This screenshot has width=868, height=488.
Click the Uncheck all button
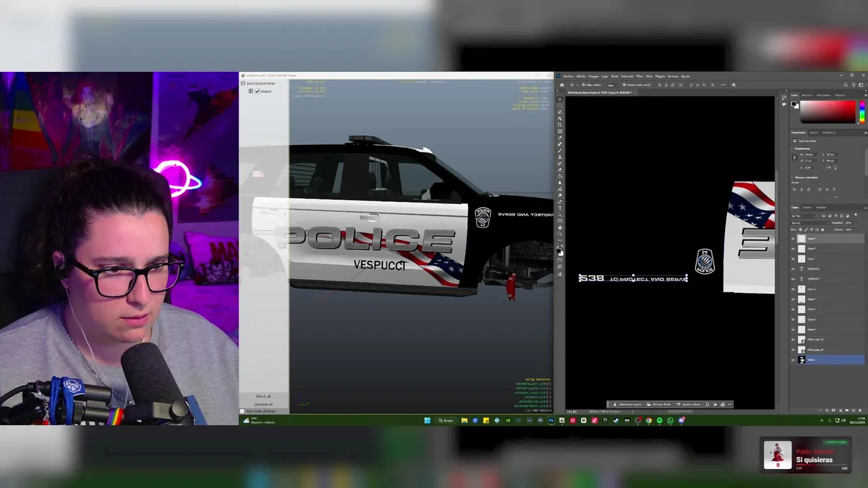click(263, 404)
